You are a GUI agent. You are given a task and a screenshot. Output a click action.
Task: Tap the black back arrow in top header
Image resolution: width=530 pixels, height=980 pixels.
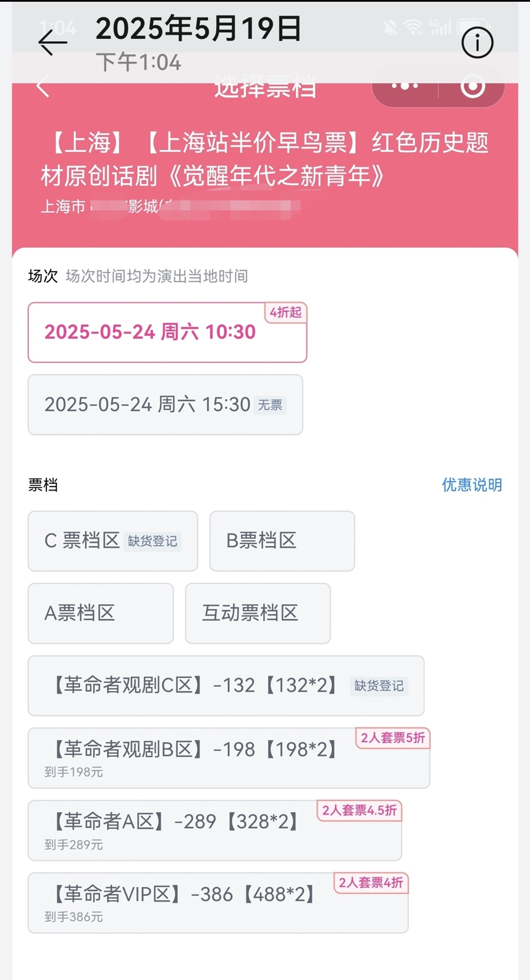click(52, 43)
